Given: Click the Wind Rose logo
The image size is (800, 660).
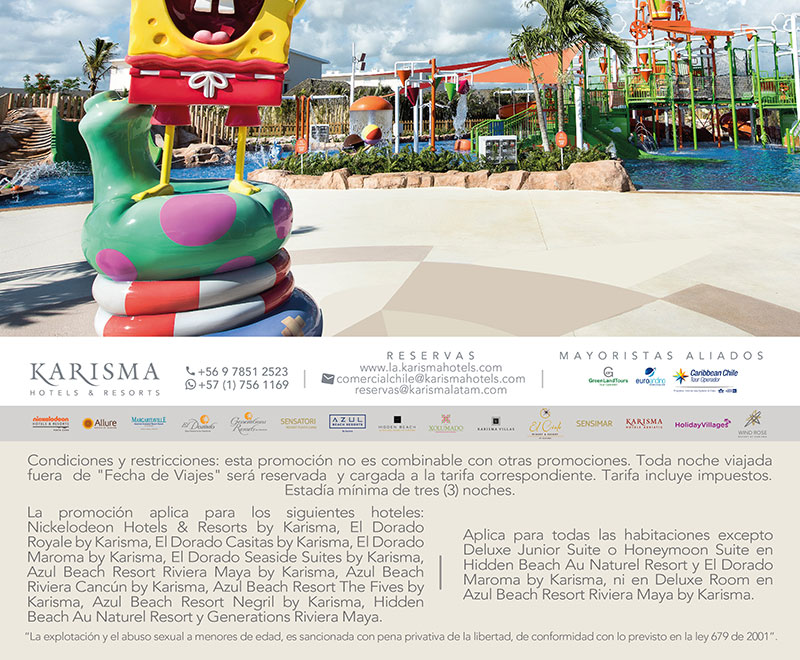Looking at the screenshot, I should 753,424.
